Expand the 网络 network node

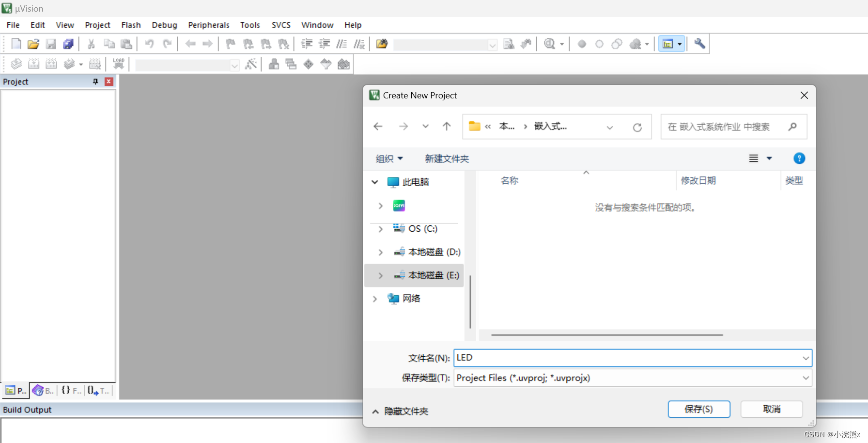374,299
